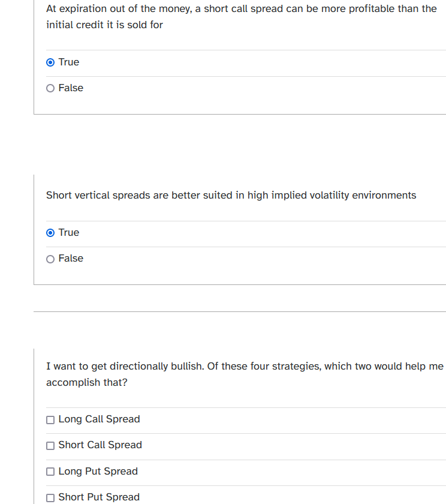This screenshot has width=446, height=504.
Task: Tick the Short Call Spread checkbox
Action: coord(50,446)
